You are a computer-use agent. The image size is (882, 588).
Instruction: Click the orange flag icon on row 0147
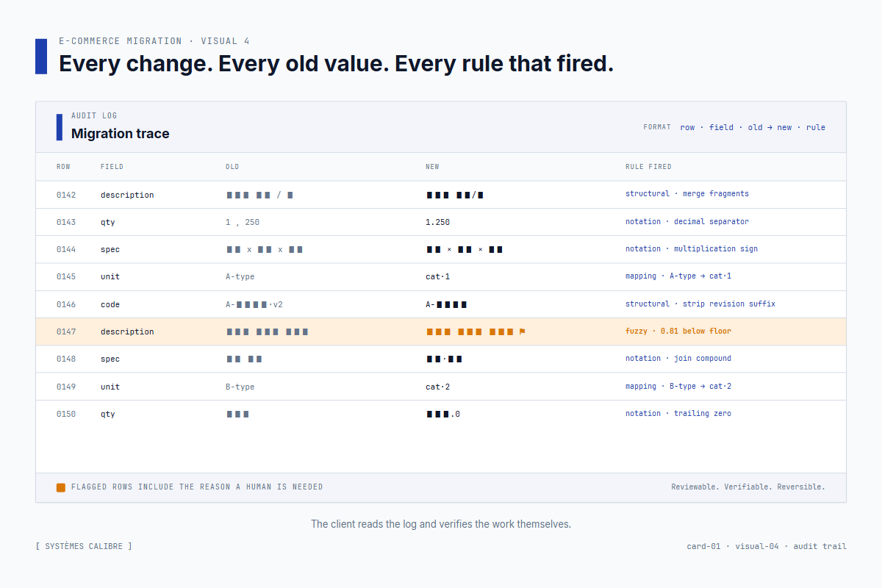[x=523, y=331]
